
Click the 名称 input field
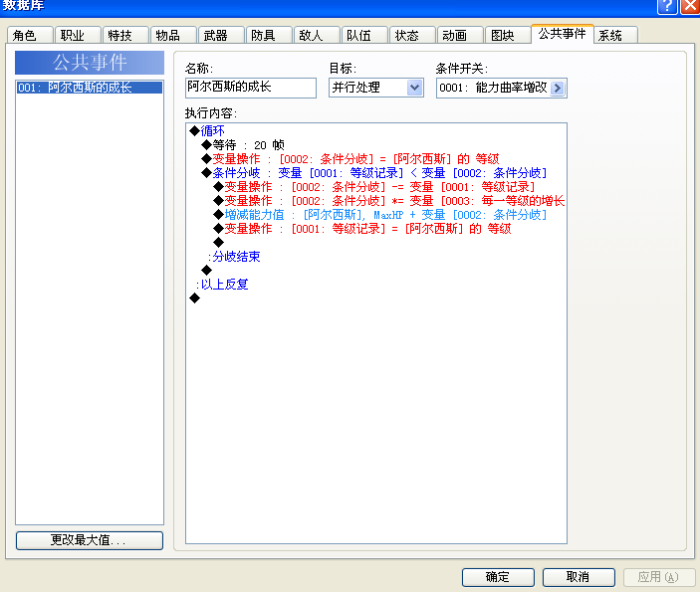pyautogui.click(x=251, y=88)
